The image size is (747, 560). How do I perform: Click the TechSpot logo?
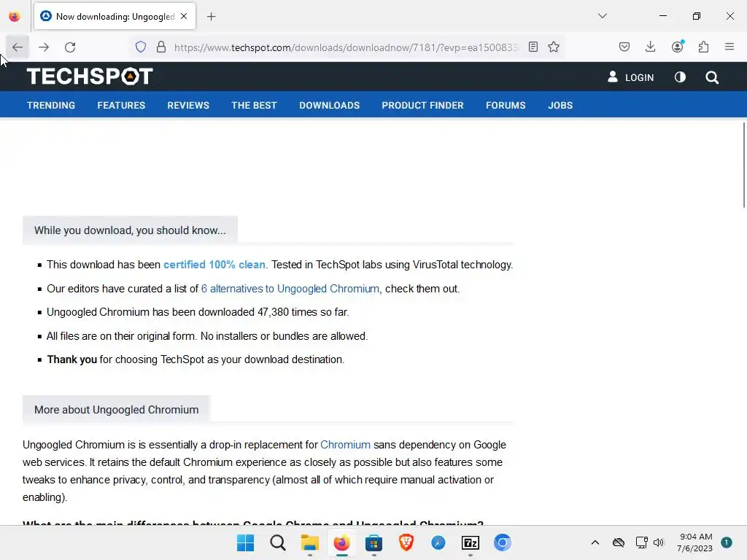(90, 76)
